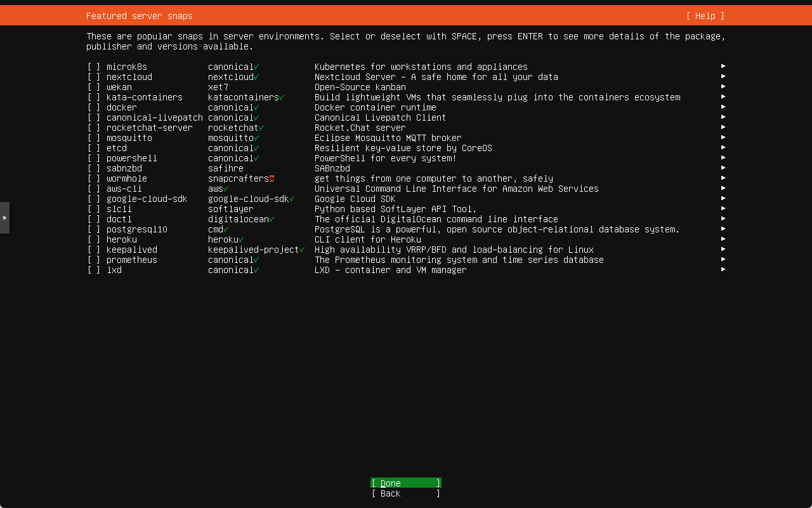Expand the wekan row details arrow
Viewport: 812px width, 508px height.
coord(723,86)
